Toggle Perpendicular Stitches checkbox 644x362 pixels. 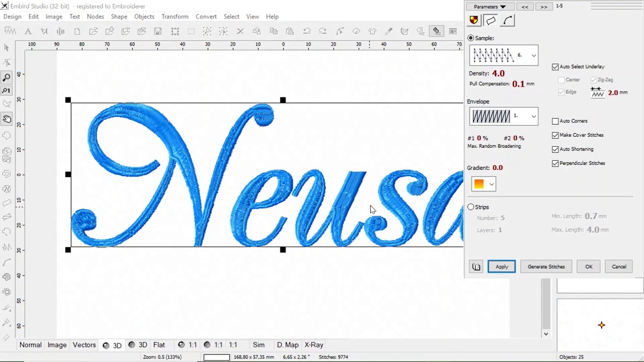pyautogui.click(x=555, y=163)
